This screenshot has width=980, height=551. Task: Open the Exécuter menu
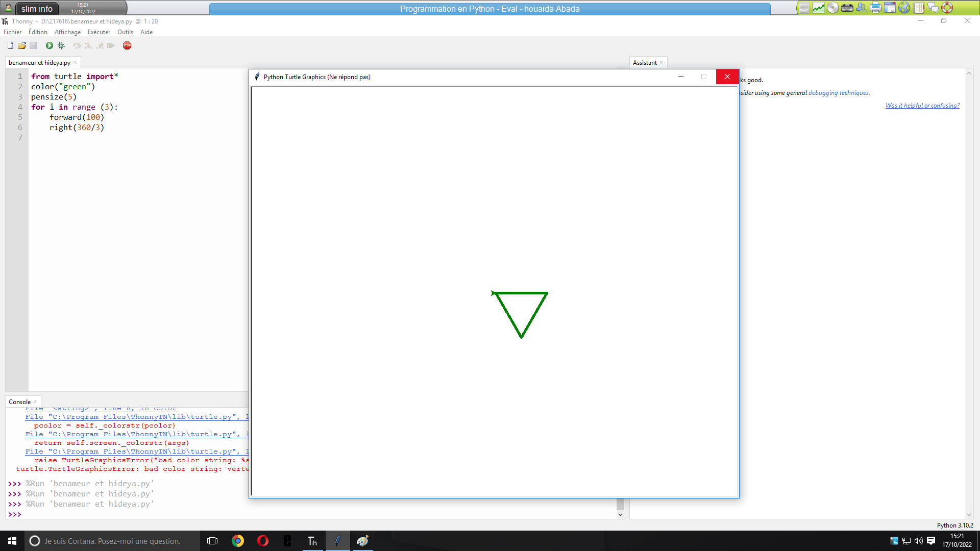click(99, 32)
